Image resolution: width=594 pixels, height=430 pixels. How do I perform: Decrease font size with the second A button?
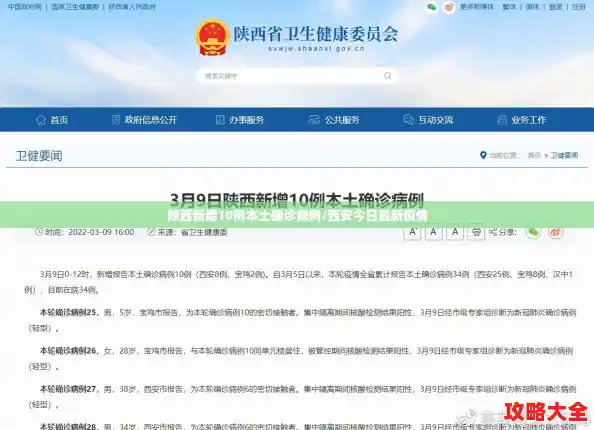pos(434,232)
